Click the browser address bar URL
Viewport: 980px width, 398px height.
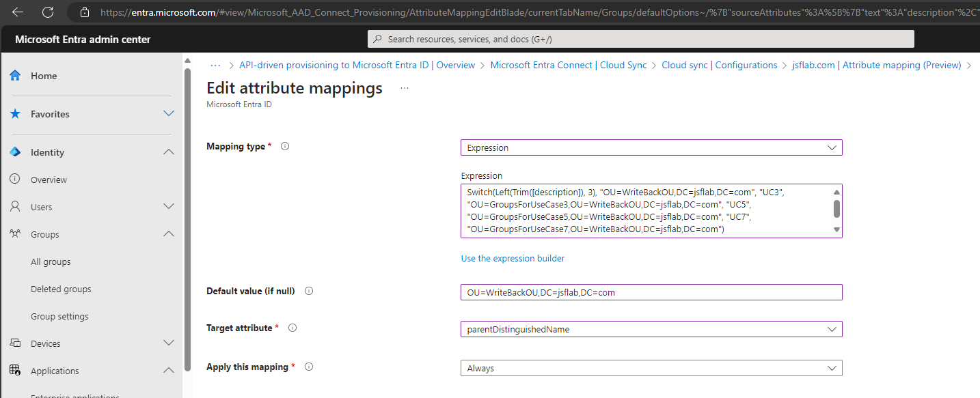point(540,12)
